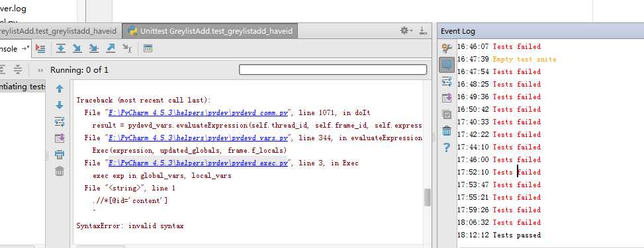644x248 pixels.
Task: Click the Show Execution Point icon
Action: pyautogui.click(x=40, y=48)
